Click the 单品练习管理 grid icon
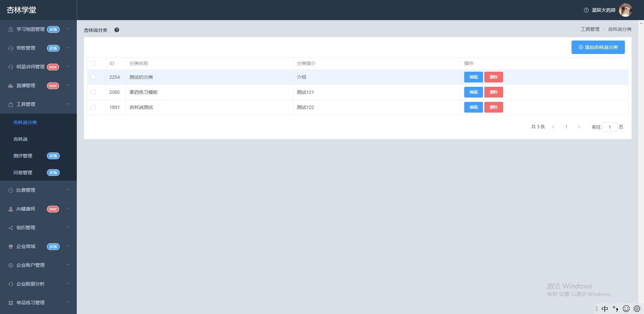 coord(11,303)
